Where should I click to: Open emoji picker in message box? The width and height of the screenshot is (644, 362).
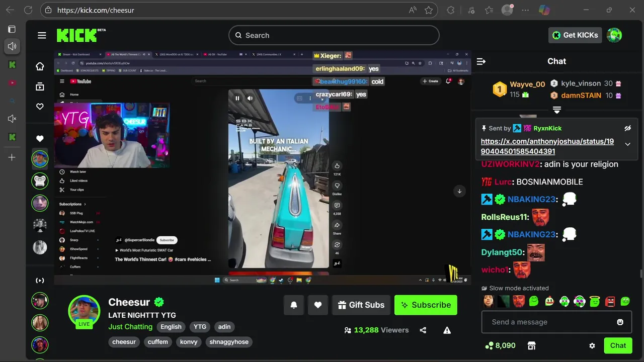[x=620, y=322]
